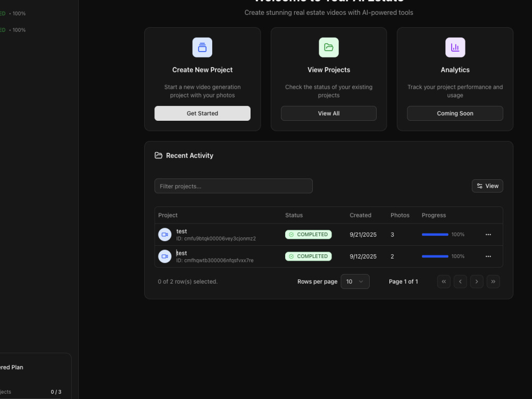Click progress bar of 9/12/2025 project
532x399 pixels.
coord(435,256)
